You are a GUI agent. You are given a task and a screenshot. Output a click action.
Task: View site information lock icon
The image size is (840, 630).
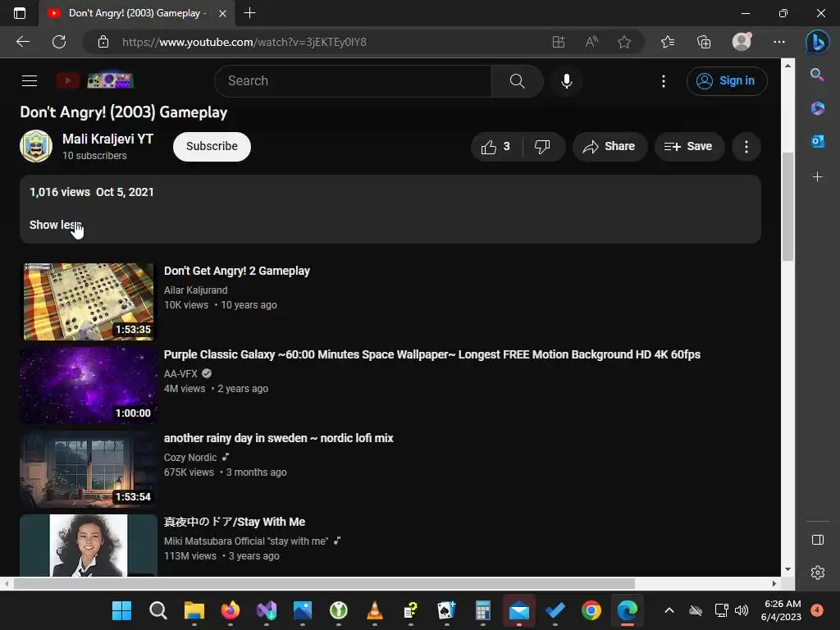point(103,42)
